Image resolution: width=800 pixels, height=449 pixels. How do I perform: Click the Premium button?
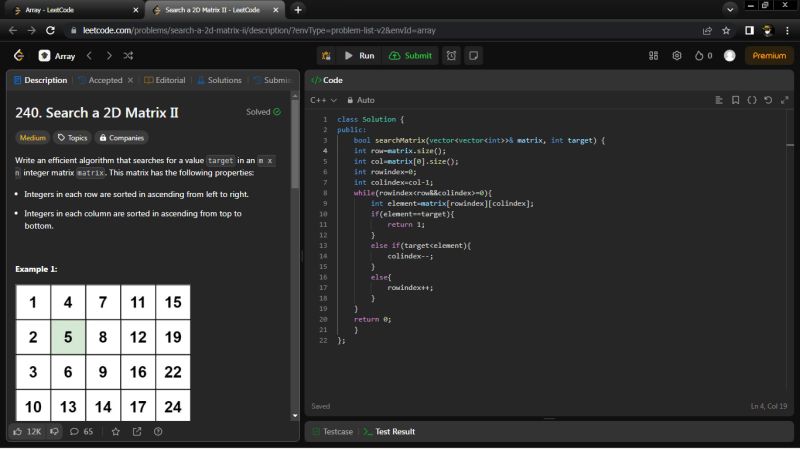coord(769,56)
